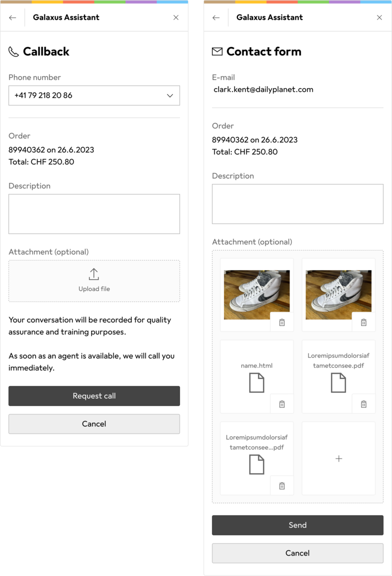Click into the Contact form description field
The width and height of the screenshot is (392, 576).
click(x=297, y=204)
